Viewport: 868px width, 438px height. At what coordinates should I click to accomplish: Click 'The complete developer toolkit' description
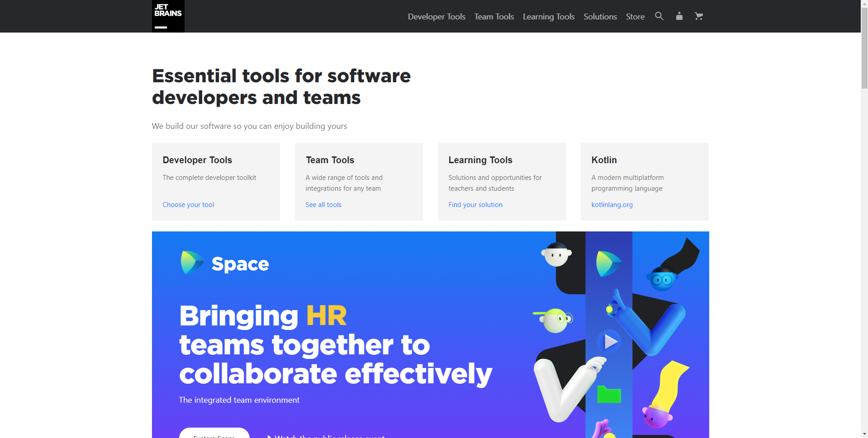click(x=209, y=178)
